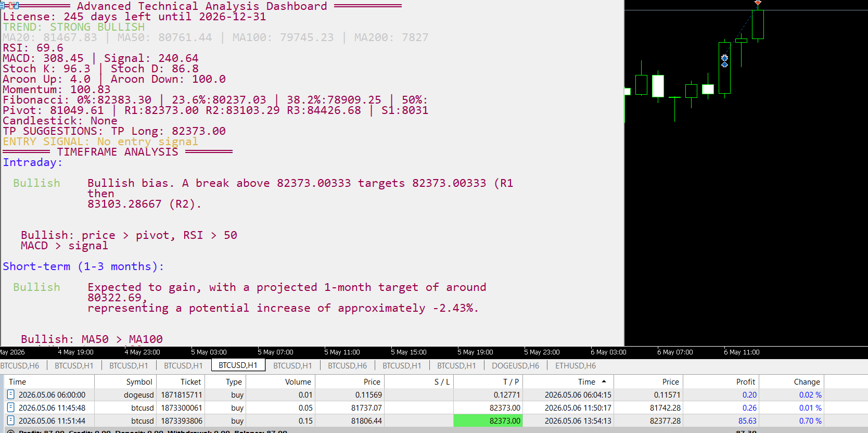This screenshot has width=868, height=433.
Task: Switch to the DOGEUSD,H6 chart tab
Action: pyautogui.click(x=515, y=365)
